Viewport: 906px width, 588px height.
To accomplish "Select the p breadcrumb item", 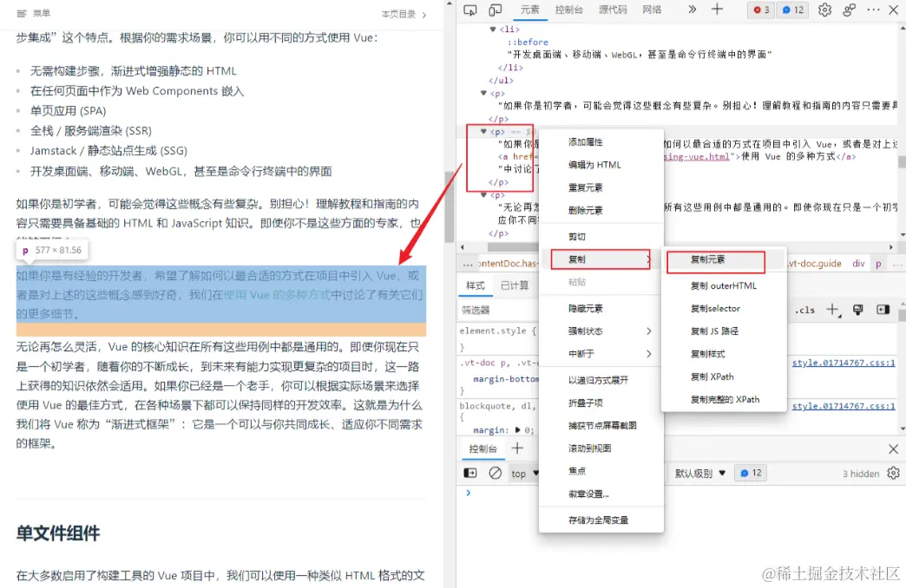I will (878, 264).
